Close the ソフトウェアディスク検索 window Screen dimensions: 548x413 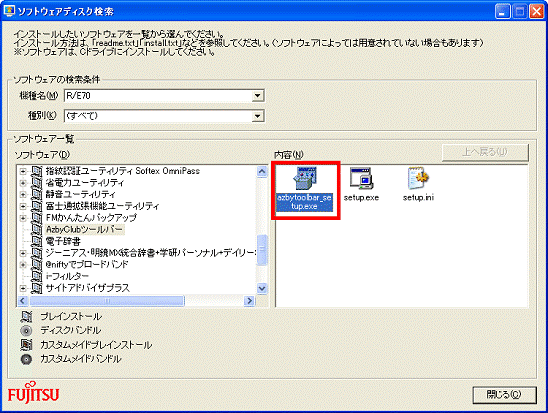point(536,12)
